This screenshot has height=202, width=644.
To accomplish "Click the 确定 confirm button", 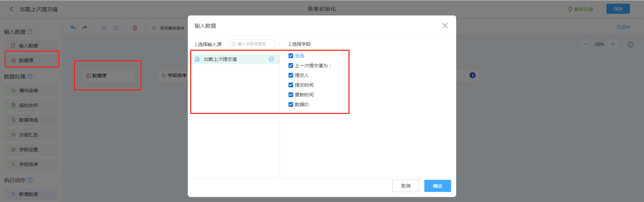I will point(437,186).
